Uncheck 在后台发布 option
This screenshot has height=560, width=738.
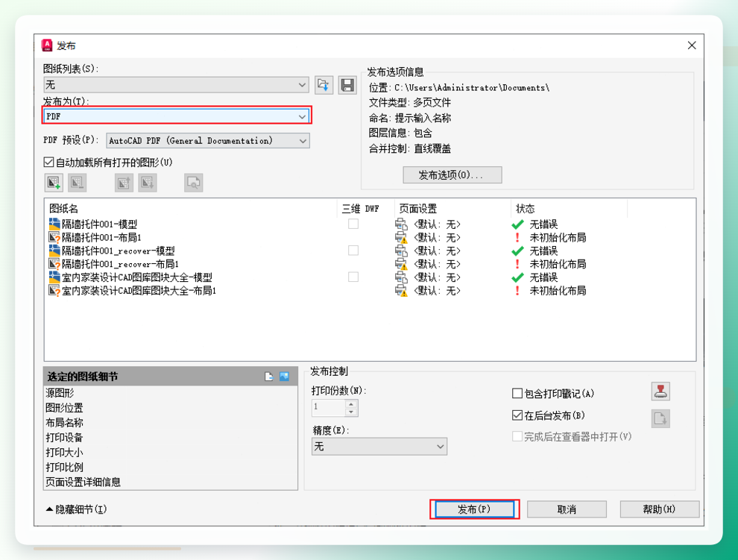coord(517,415)
